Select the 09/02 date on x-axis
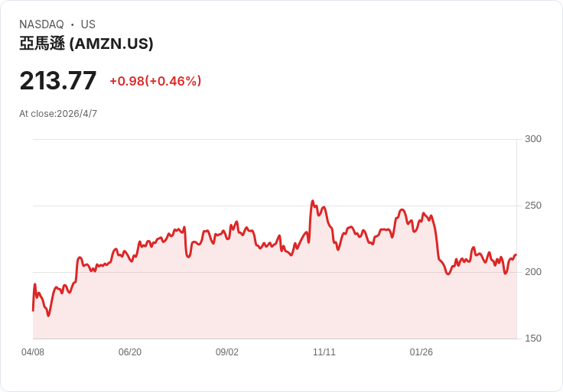 [x=227, y=352]
